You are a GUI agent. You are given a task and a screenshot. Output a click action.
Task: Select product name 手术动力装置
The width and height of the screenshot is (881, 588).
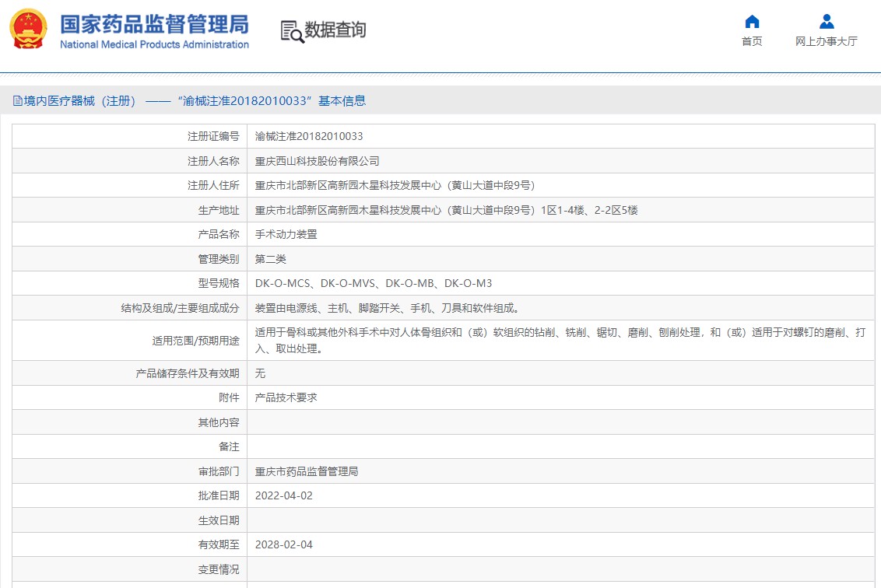pyautogui.click(x=286, y=234)
